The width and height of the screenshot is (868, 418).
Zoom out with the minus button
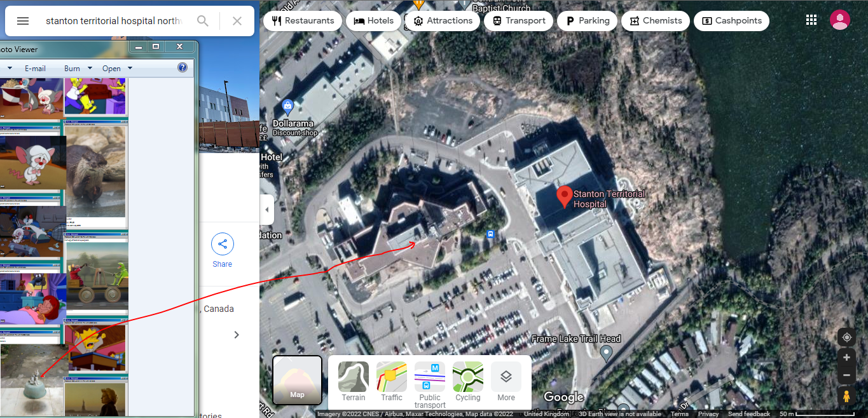846,375
